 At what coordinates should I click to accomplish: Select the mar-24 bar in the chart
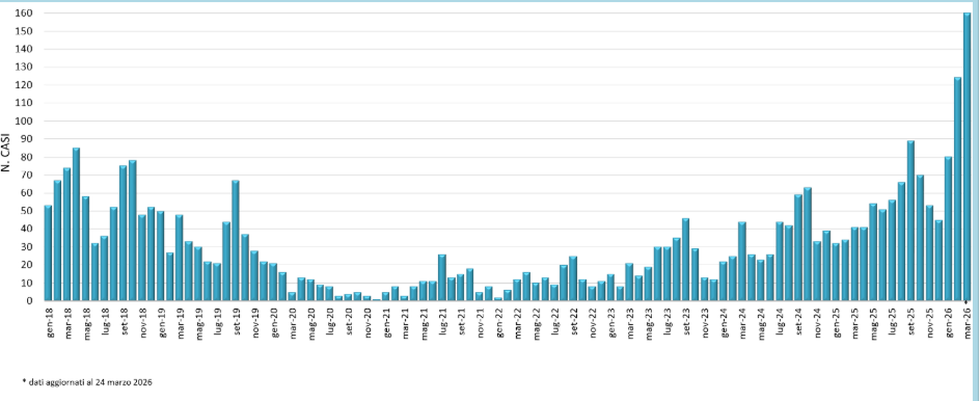tap(742, 261)
